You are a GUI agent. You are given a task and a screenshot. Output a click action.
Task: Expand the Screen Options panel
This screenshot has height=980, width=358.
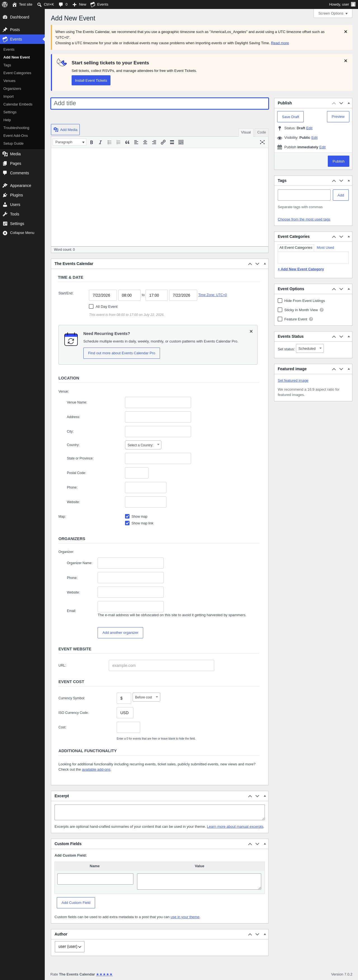pyautogui.click(x=333, y=13)
